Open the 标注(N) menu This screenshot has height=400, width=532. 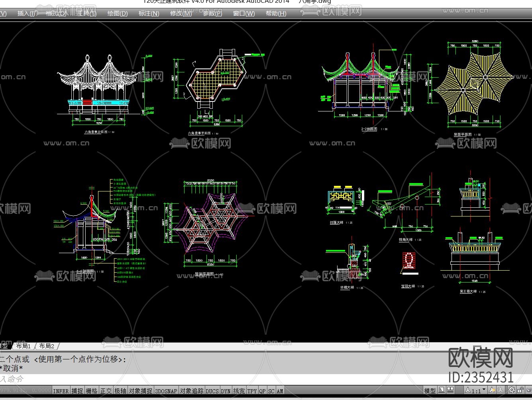click(149, 13)
